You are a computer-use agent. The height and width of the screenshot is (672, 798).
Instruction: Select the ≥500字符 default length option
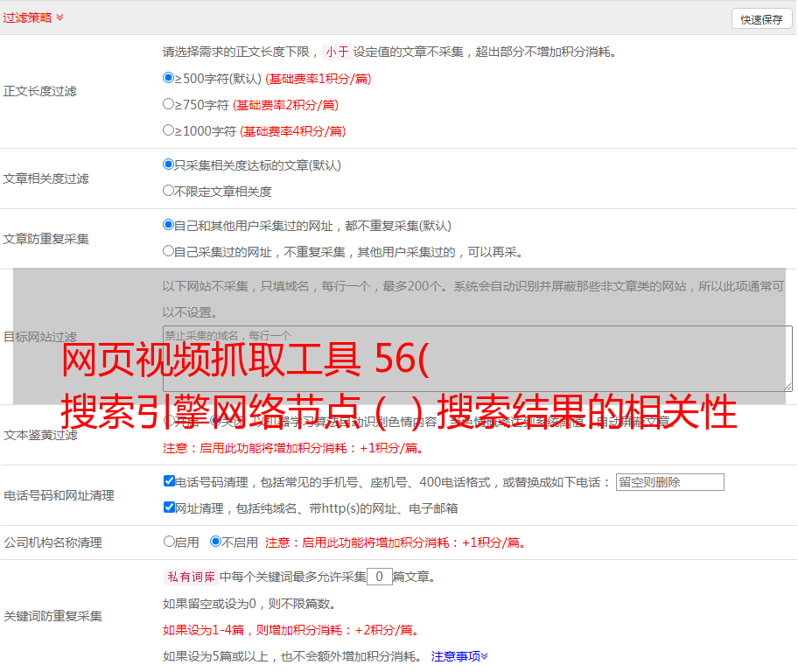click(169, 78)
